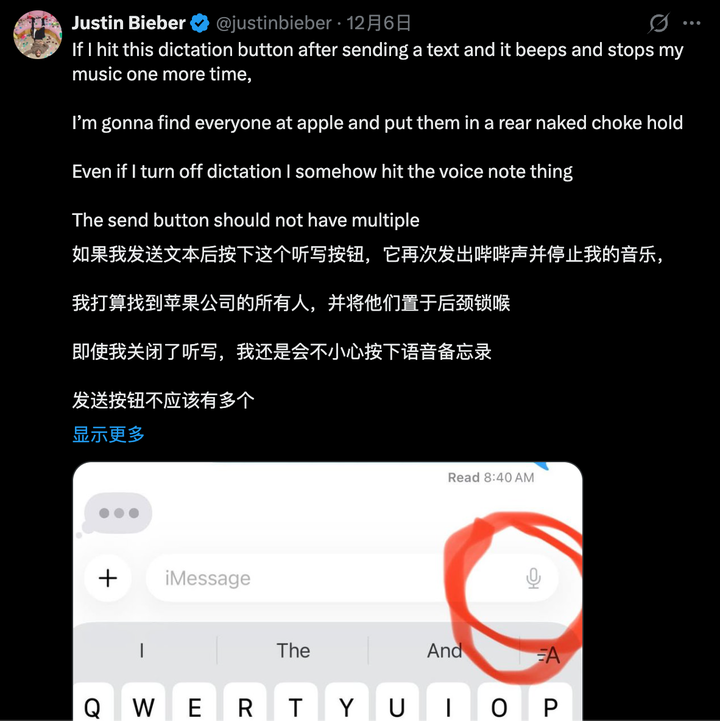
Task: Select the "And" keyboard suggestion
Action: [x=444, y=651]
